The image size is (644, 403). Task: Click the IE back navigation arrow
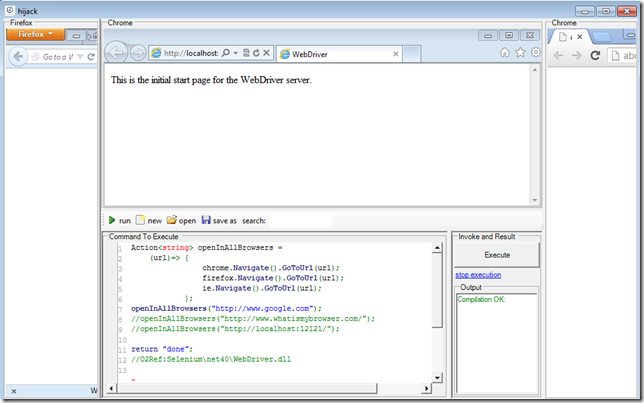click(x=117, y=52)
